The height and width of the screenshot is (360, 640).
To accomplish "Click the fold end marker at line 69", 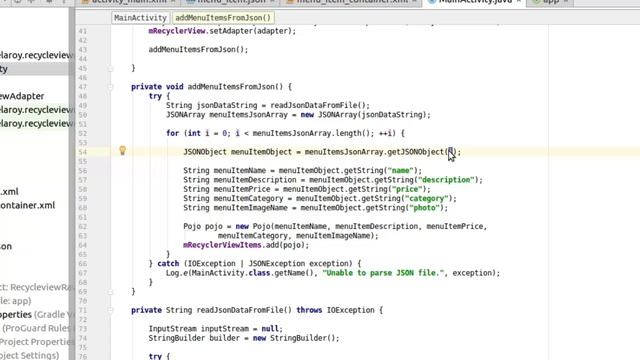I will point(111,291).
